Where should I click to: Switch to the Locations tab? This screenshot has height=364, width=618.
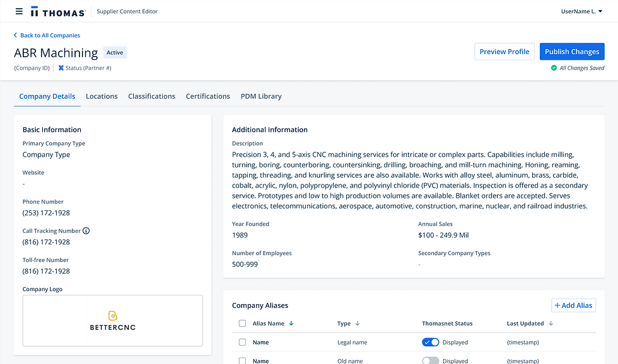(x=102, y=96)
